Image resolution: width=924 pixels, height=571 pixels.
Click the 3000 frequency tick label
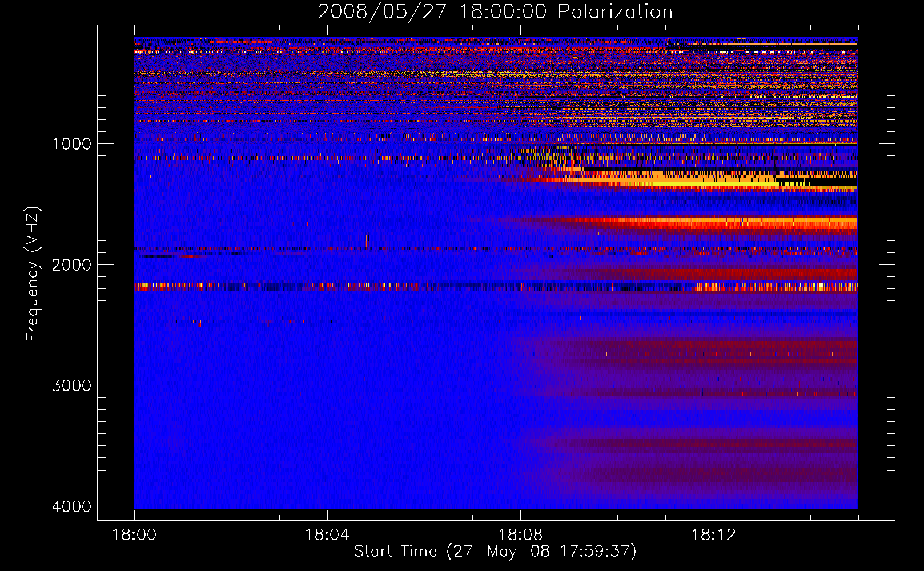click(71, 385)
